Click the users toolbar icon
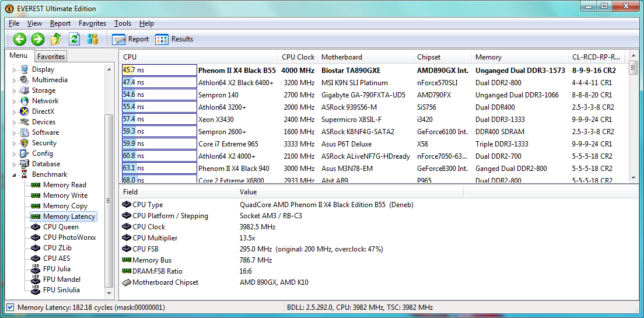 [93, 39]
